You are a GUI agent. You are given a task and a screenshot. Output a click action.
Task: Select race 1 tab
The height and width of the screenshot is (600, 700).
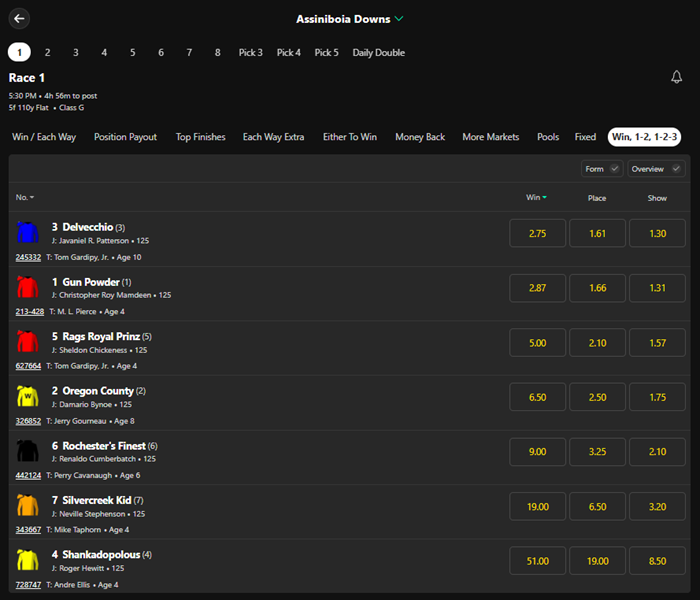point(19,52)
